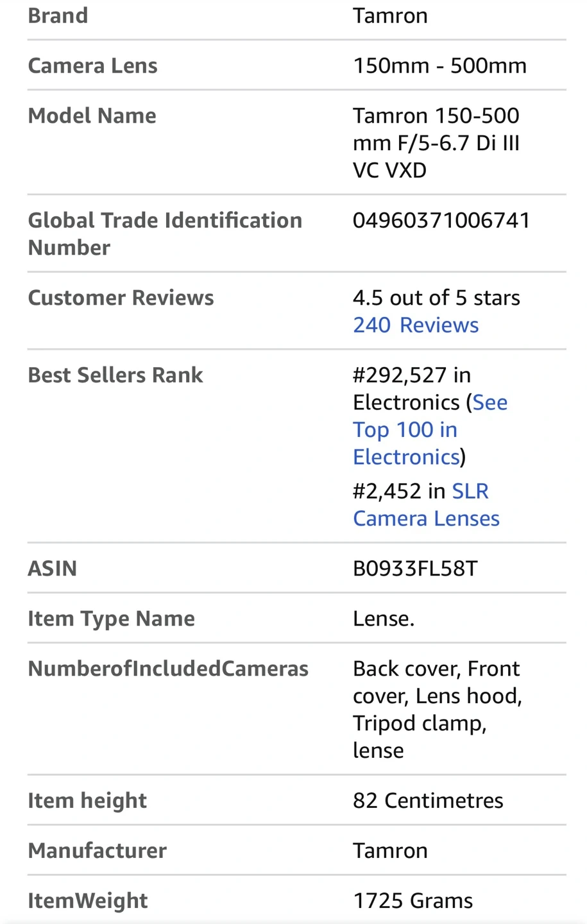Click the NumberofIncludedCameras label
The image size is (587, 924).
168,669
